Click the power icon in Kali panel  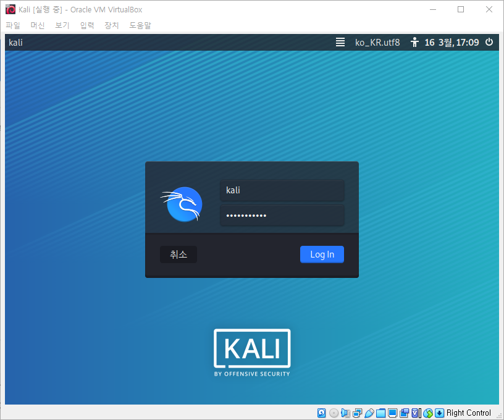pyautogui.click(x=489, y=42)
